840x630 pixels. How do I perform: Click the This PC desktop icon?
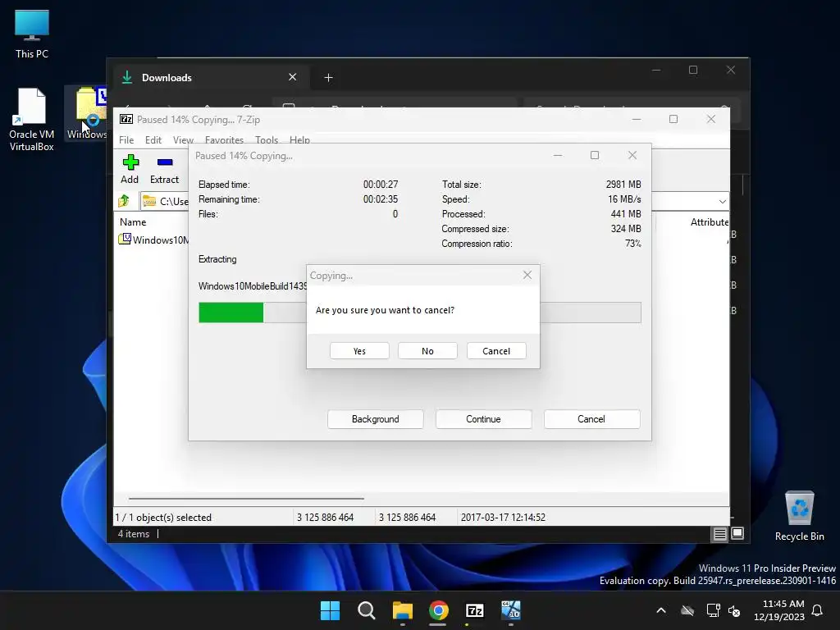(x=32, y=34)
